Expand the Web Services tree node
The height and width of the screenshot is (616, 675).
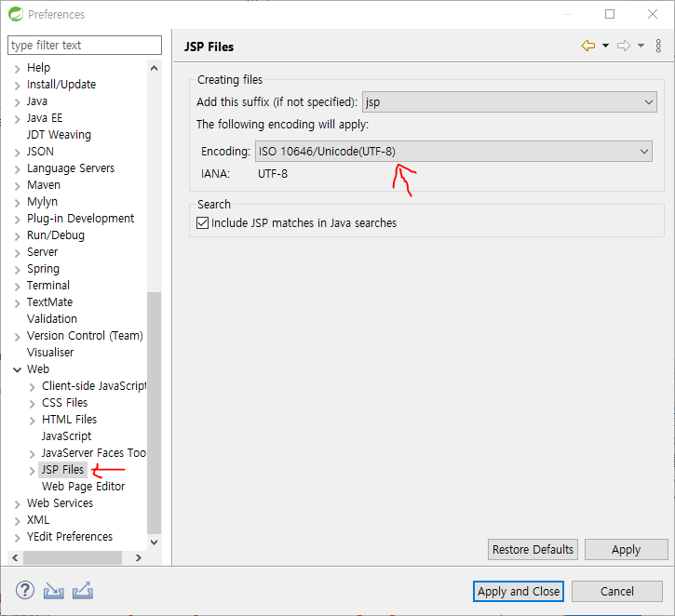point(17,504)
